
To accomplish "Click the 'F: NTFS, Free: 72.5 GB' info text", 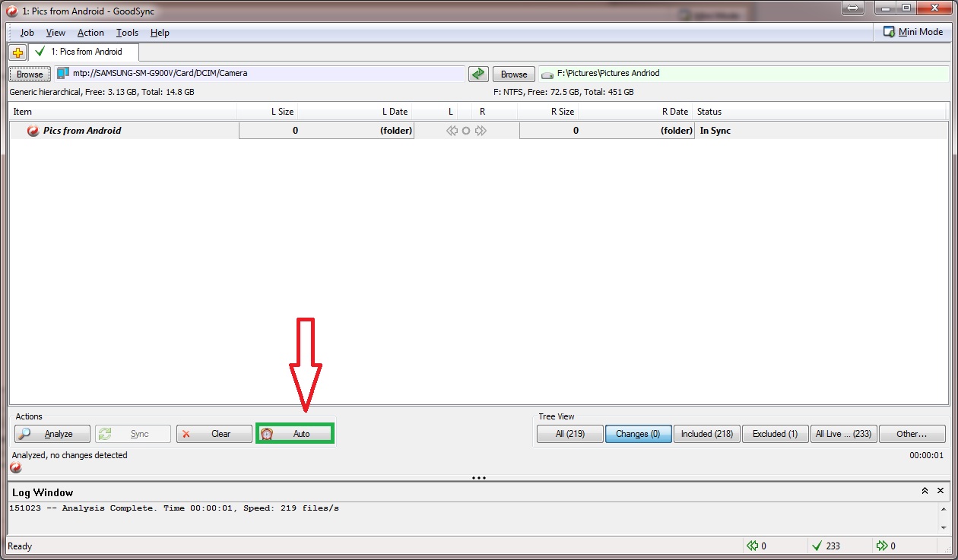I will click(563, 92).
